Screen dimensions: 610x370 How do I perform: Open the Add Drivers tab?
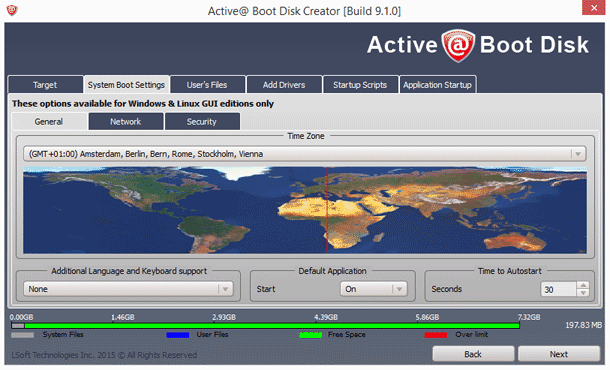click(284, 84)
